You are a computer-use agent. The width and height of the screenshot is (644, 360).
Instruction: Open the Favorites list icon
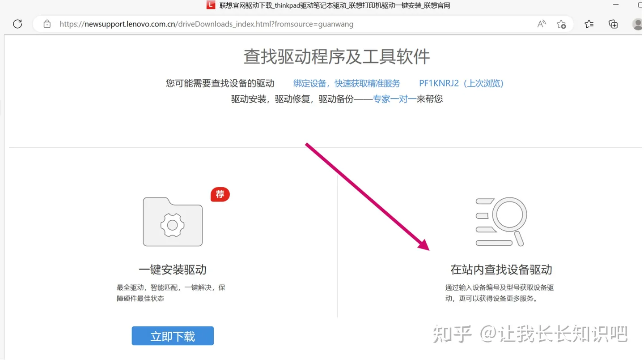(x=589, y=24)
